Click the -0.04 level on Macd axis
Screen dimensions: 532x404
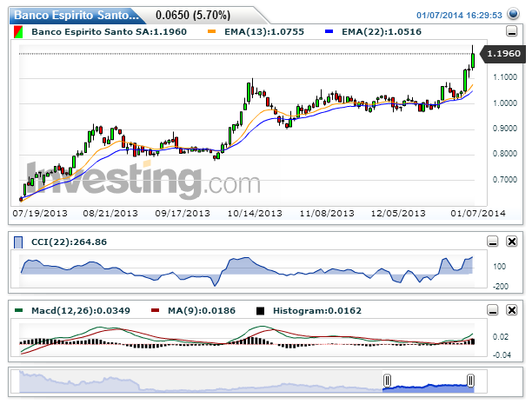point(502,355)
